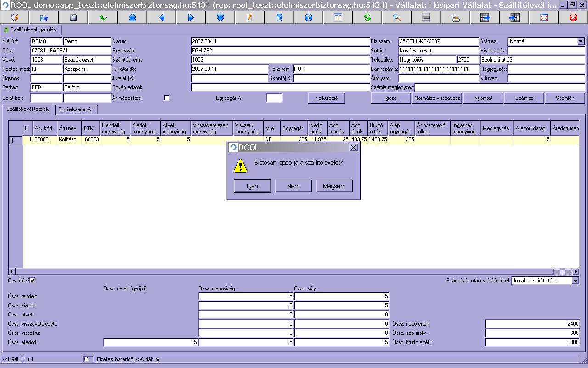The height and width of the screenshot is (368, 588).
Task: Go to previous record with left arrow
Action: pos(161,17)
